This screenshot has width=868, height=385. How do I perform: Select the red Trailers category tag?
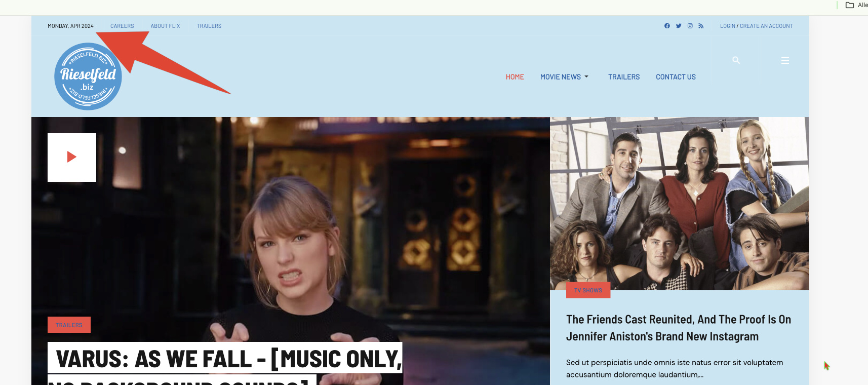click(69, 325)
